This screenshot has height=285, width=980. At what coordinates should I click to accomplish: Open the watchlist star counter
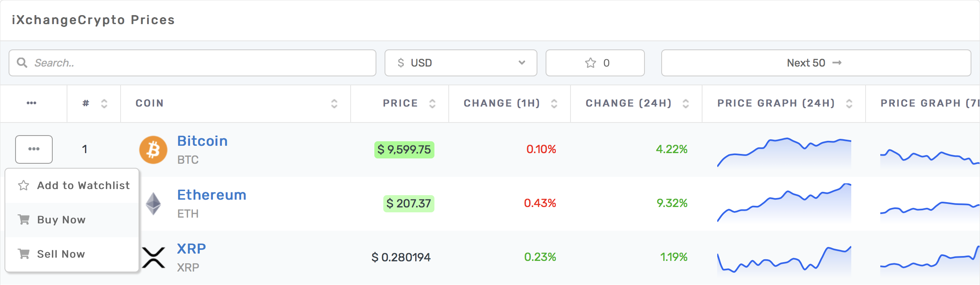click(595, 63)
